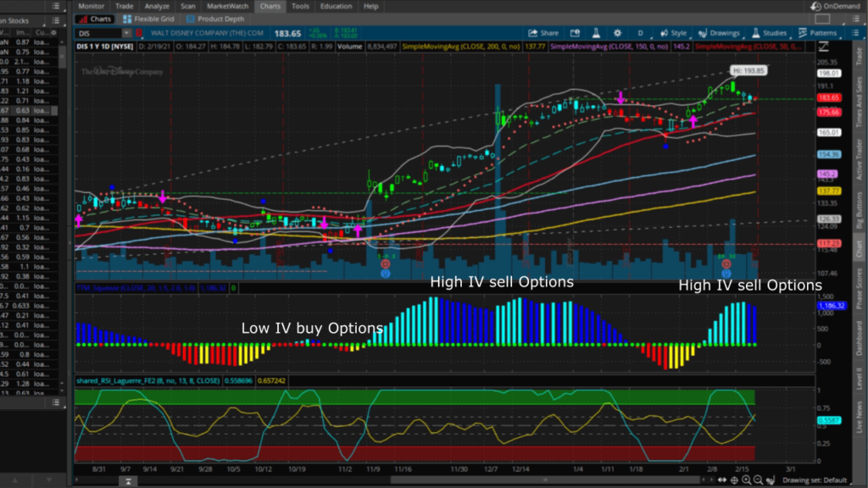Click the yellow 137.77 price axis label
This screenshot has height=488, width=868.
click(829, 191)
